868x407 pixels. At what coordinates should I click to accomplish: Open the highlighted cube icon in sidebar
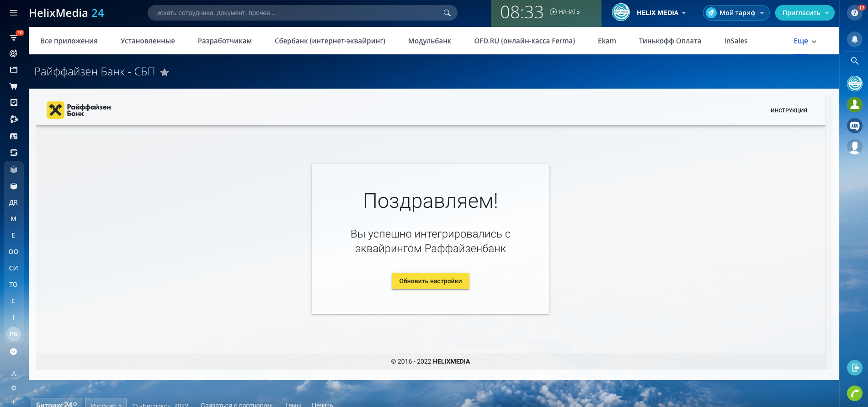pos(14,169)
